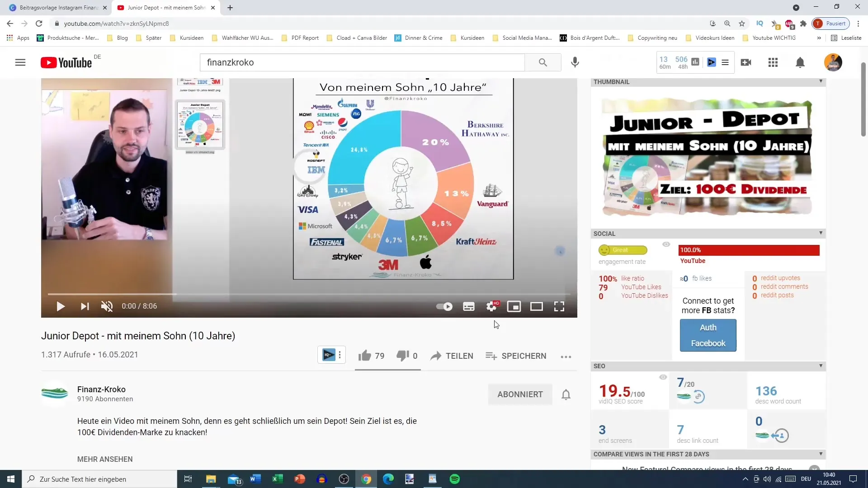Click page vertical scrollbar
The width and height of the screenshot is (868, 488).
pyautogui.click(x=863, y=99)
